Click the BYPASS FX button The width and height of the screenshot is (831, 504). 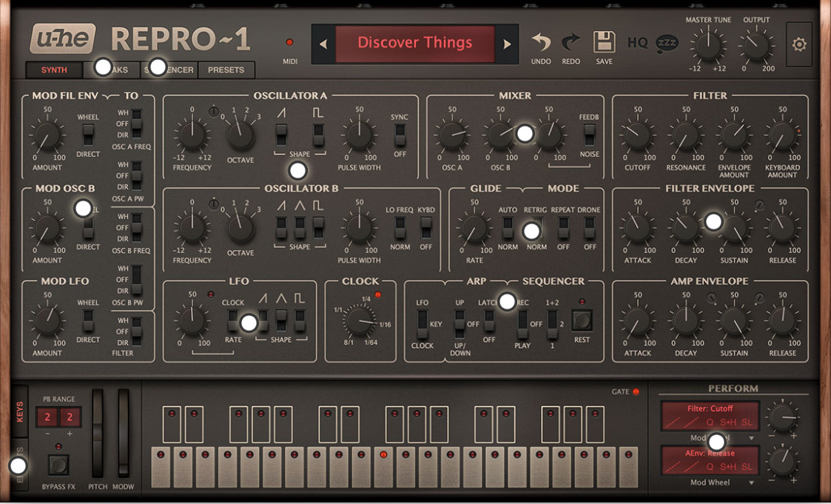tap(58, 466)
